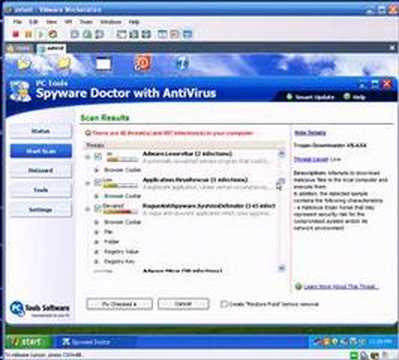Open Windows menu in VMware Workstation
This screenshot has height=360, width=399.
[111, 22]
